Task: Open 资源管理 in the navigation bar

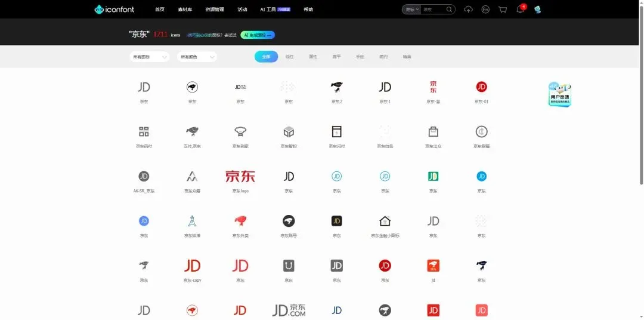Action: click(x=215, y=9)
